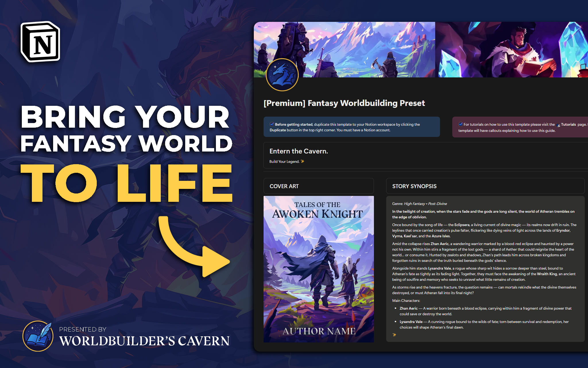Click the sparkle icon below Lysandra Vale's description

[x=394, y=335]
